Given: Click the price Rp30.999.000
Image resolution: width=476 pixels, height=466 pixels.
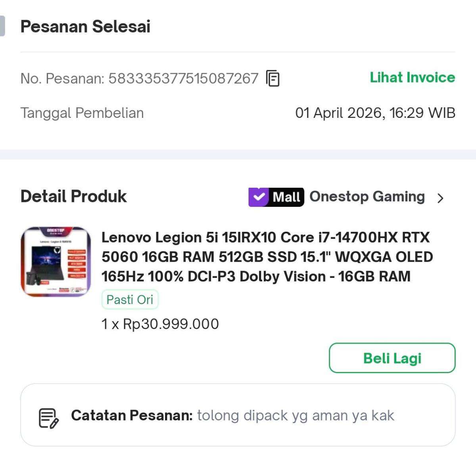Looking at the screenshot, I should (x=171, y=324).
